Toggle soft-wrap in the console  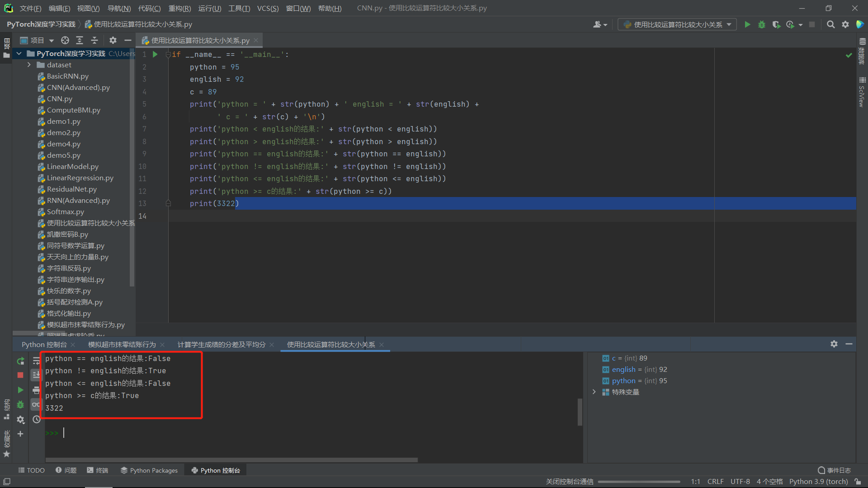pos(36,361)
